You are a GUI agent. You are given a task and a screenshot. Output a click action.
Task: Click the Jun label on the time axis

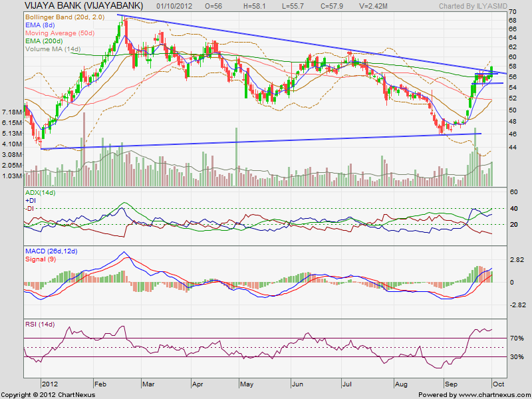tap(297, 384)
